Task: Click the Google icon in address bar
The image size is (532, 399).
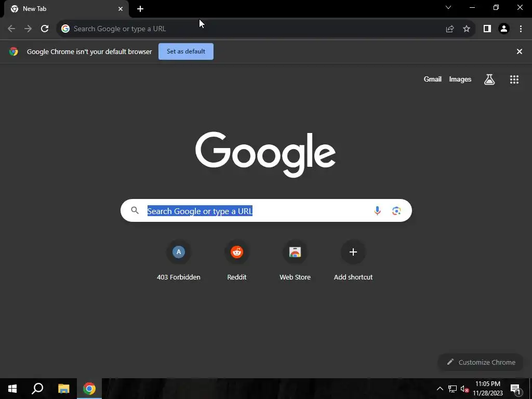Action: [x=65, y=29]
